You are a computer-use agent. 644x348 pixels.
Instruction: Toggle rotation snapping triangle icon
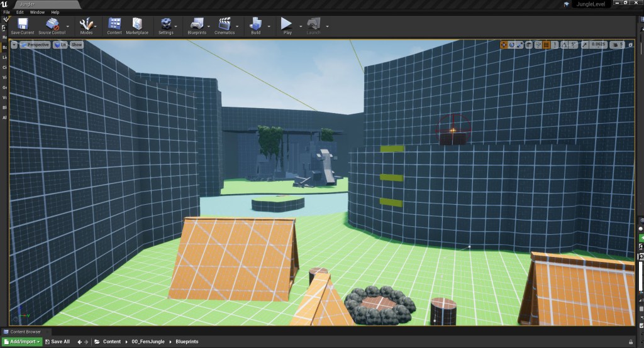point(564,45)
